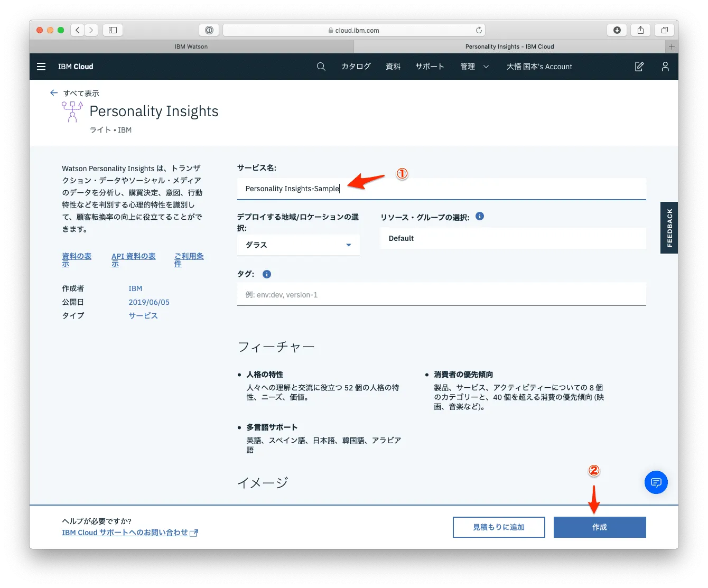Open the IBM Cloud hamburger navigation menu
This screenshot has height=588, width=708.
[x=41, y=67]
